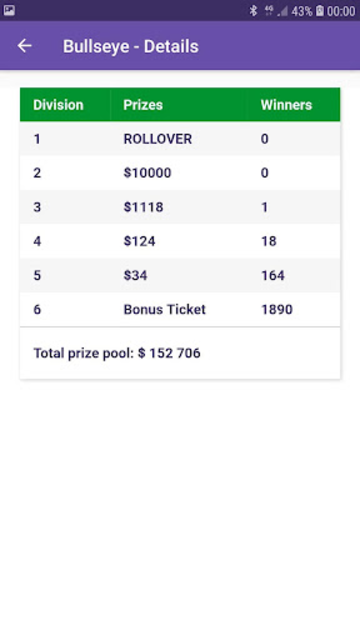Click the ROLLOVER prize in division 1
The image size is (360, 640).
[158, 139]
